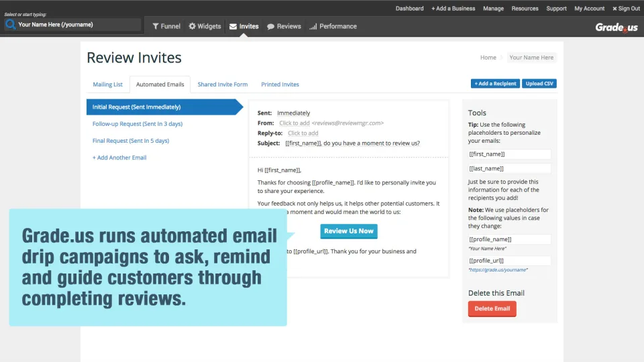Click the Reply-to 'Click to add' field
Image resolution: width=644 pixels, height=362 pixels.
point(303,133)
